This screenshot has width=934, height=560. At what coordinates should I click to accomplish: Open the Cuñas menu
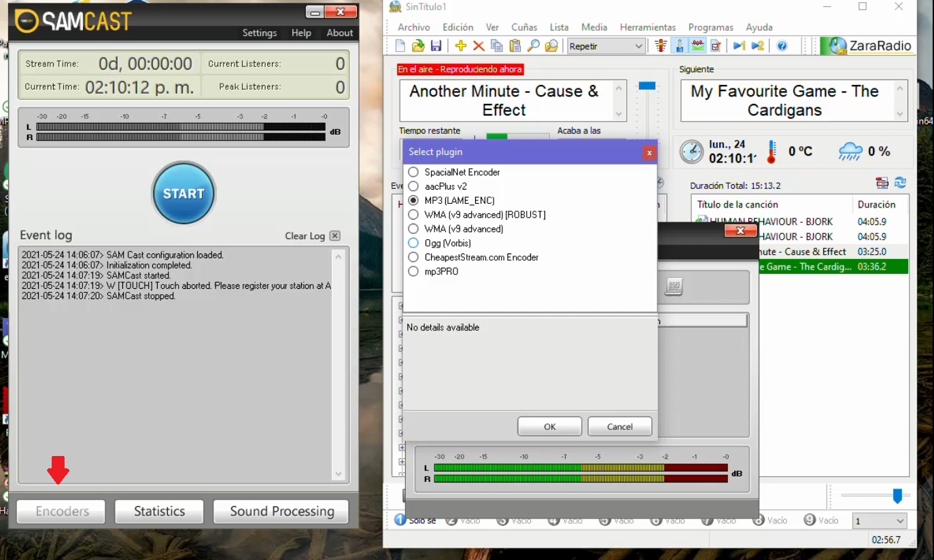coord(524,27)
